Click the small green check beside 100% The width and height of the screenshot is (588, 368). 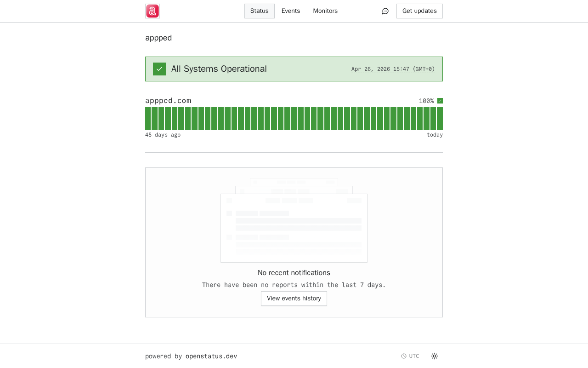(440, 101)
